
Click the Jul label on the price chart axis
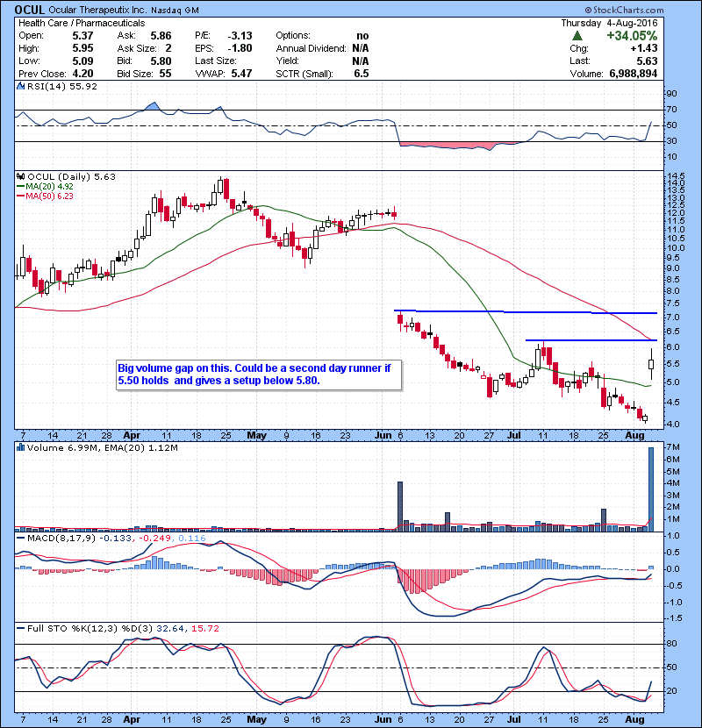pyautogui.click(x=513, y=436)
